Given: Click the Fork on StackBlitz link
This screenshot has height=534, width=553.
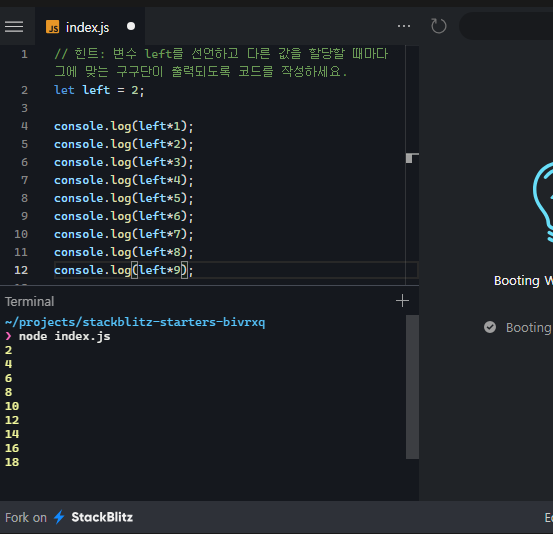Looking at the screenshot, I should tap(69, 517).
